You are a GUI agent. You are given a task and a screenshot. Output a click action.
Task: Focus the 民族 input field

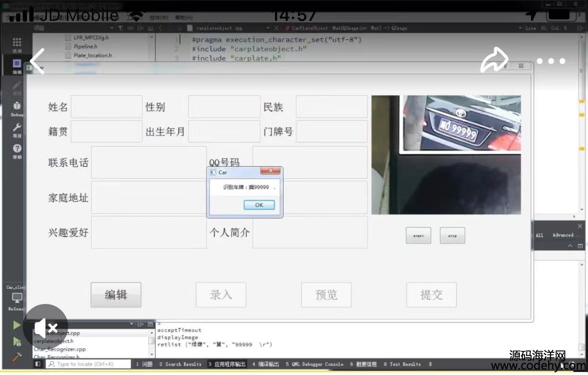click(x=332, y=107)
